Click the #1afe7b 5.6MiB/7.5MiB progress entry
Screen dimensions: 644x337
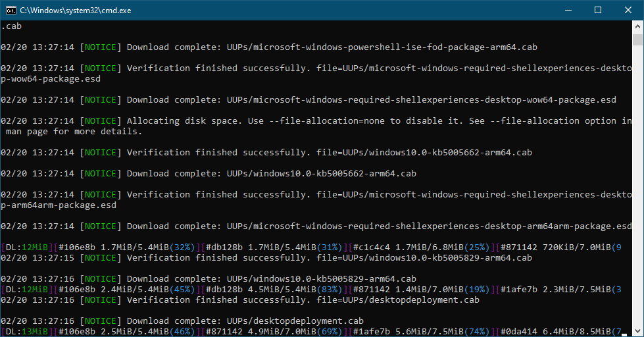pos(422,331)
